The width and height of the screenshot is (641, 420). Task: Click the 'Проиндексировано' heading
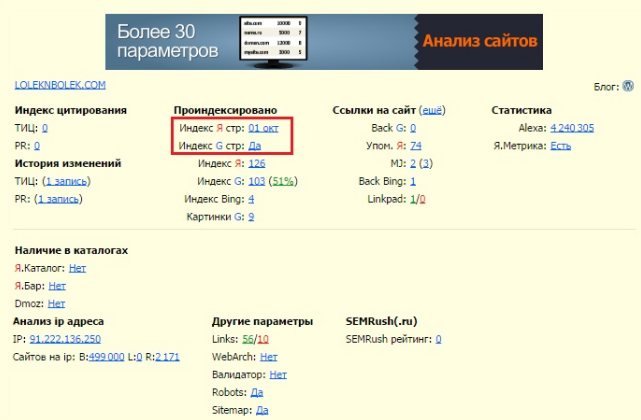click(225, 110)
